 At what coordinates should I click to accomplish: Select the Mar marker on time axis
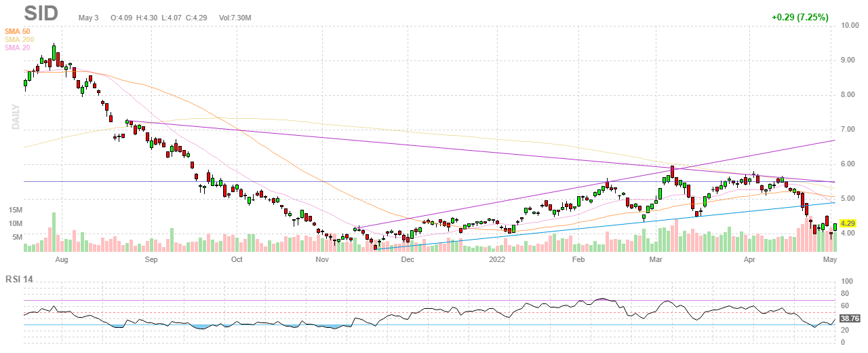(655, 259)
